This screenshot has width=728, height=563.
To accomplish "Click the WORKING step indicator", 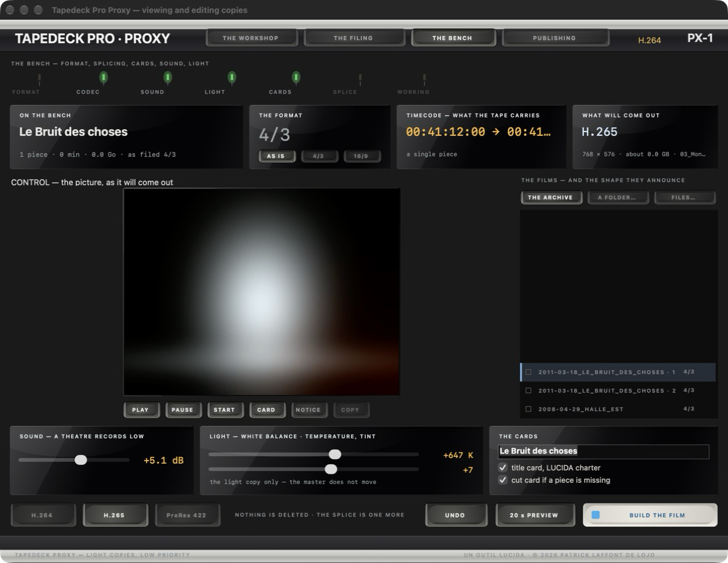I will click(x=424, y=80).
